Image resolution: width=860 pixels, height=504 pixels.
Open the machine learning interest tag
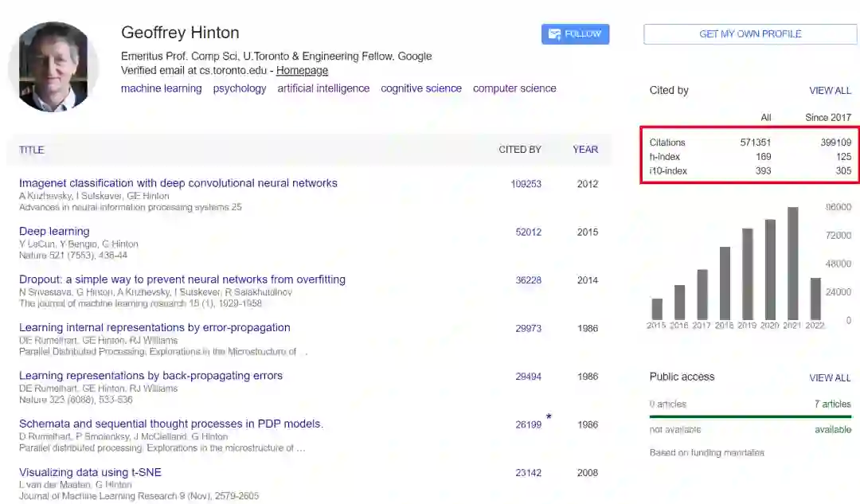[161, 88]
